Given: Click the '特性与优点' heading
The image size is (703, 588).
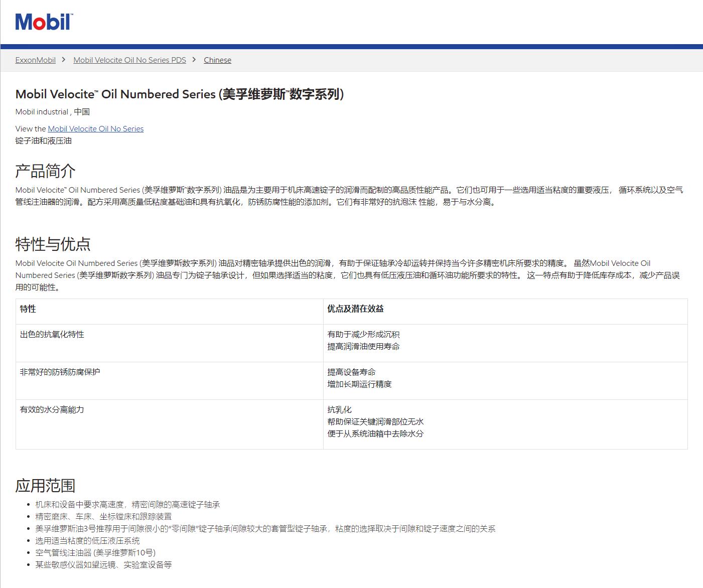Looking at the screenshot, I should (53, 244).
